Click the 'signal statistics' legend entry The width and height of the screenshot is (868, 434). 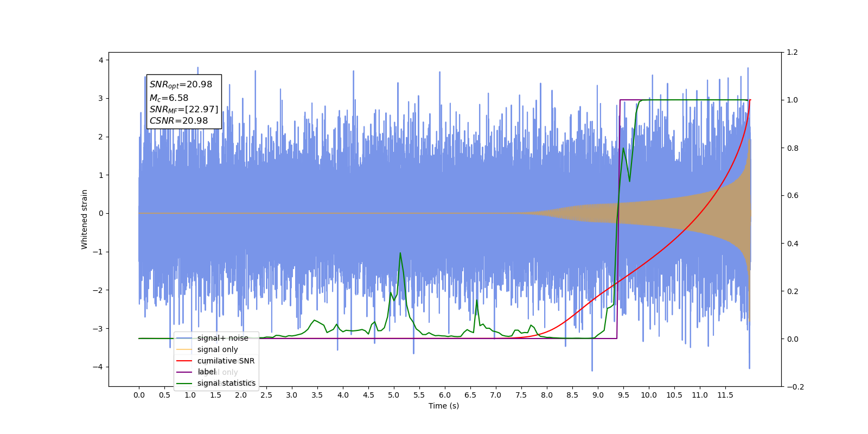pyautogui.click(x=216, y=383)
